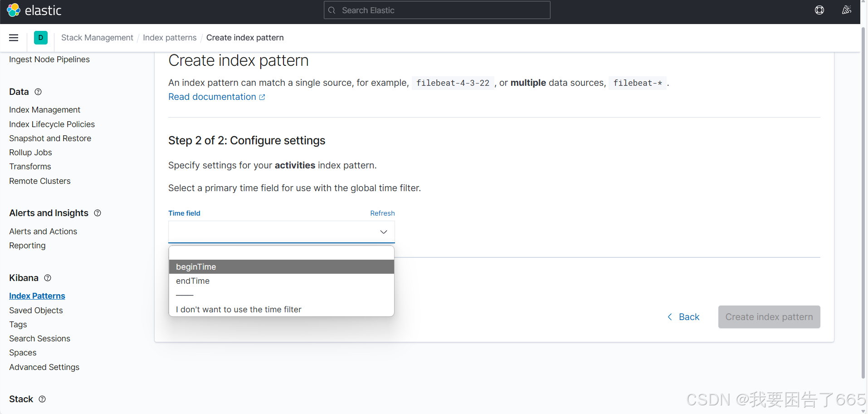
Task: Click the help icon beside the Data heading
Action: pyautogui.click(x=38, y=92)
